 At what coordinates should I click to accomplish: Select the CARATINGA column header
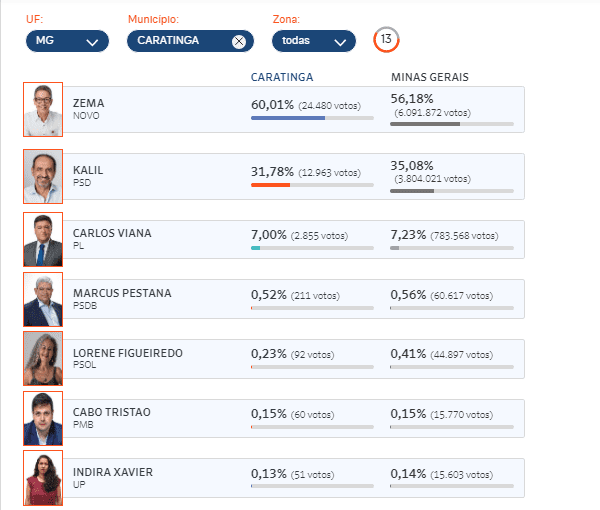pos(282,77)
